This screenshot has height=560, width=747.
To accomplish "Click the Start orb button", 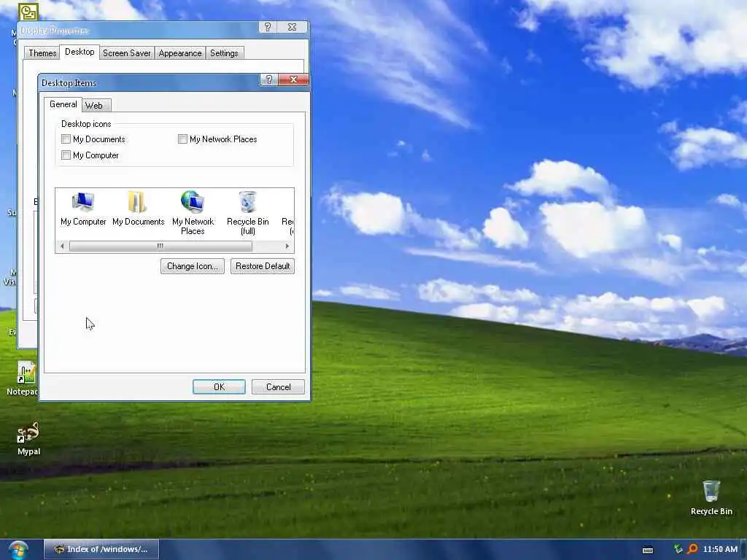I will [x=19, y=550].
